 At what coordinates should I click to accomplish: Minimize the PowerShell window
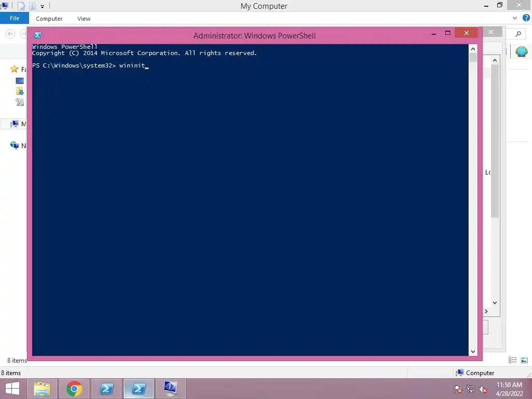434,33
